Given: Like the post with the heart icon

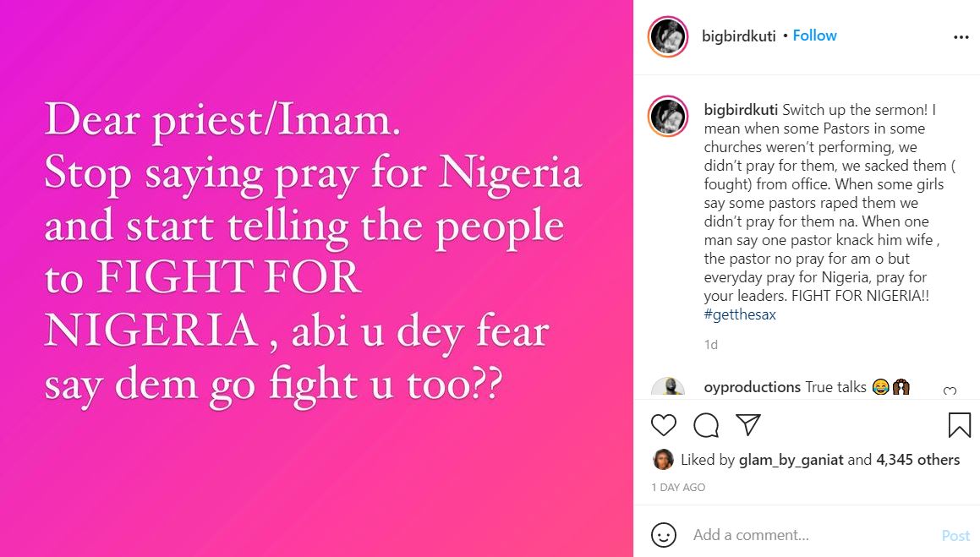Looking at the screenshot, I should coord(664,424).
